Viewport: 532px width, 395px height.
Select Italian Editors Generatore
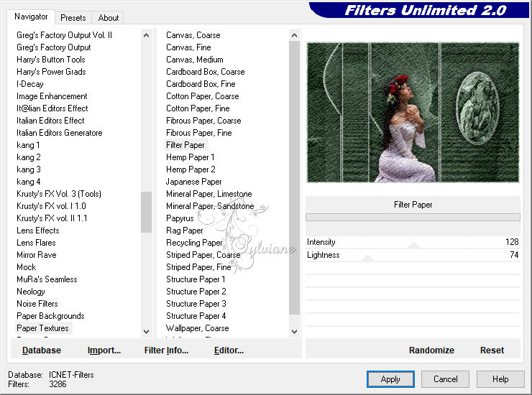[60, 133]
